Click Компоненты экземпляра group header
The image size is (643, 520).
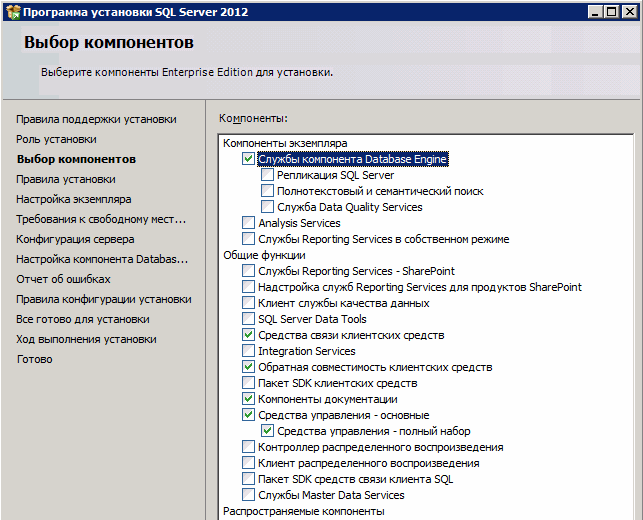(285, 143)
